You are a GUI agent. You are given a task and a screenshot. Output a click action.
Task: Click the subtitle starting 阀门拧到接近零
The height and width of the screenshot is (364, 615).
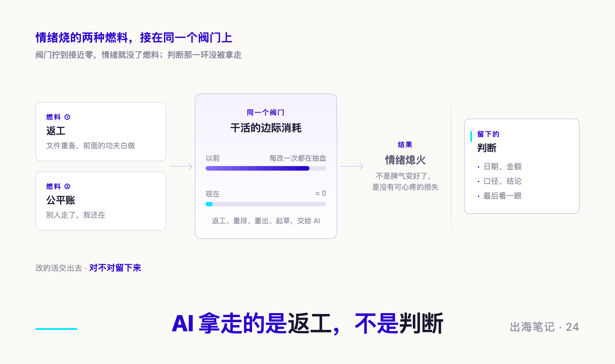click(x=138, y=55)
